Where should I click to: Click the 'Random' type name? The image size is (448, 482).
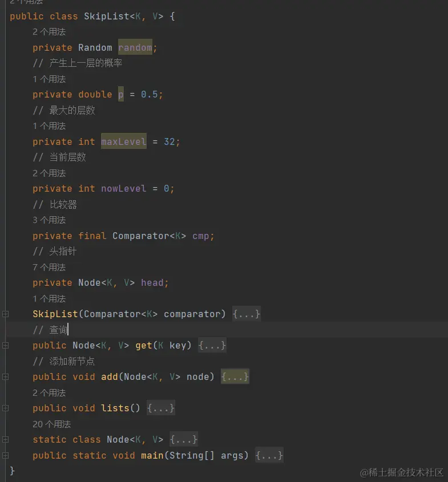click(x=95, y=47)
